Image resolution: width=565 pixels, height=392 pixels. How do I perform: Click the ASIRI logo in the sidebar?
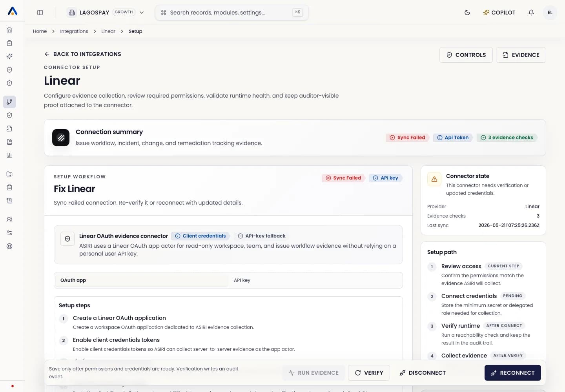(x=13, y=11)
